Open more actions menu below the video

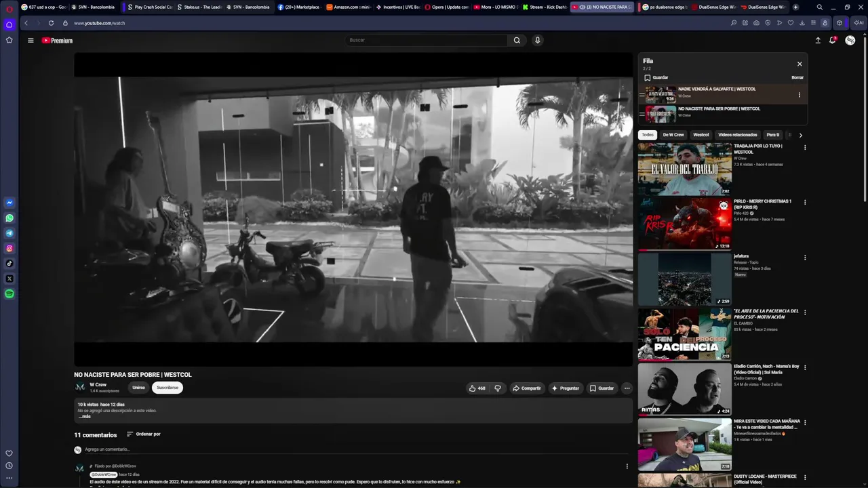627,388
